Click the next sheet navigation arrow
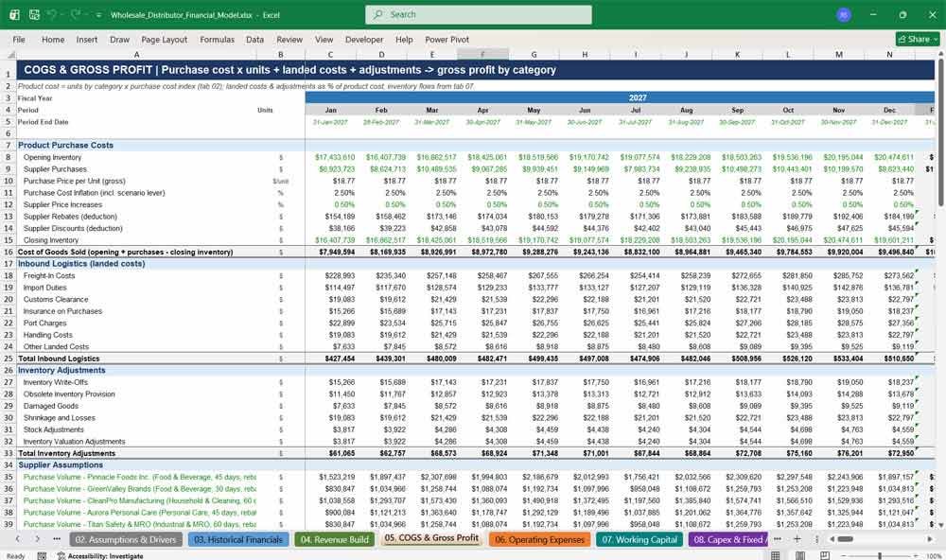Image resolution: width=946 pixels, height=560 pixels. pos(38,539)
